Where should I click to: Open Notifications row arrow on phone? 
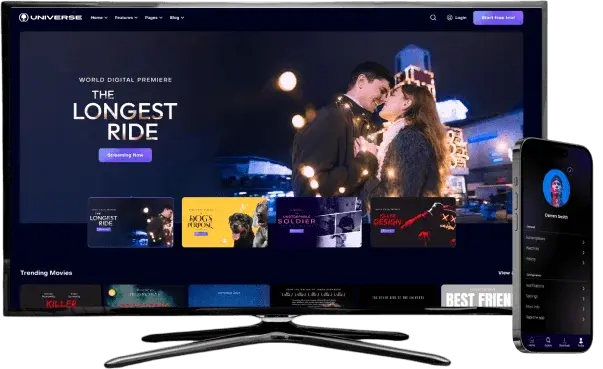point(583,288)
